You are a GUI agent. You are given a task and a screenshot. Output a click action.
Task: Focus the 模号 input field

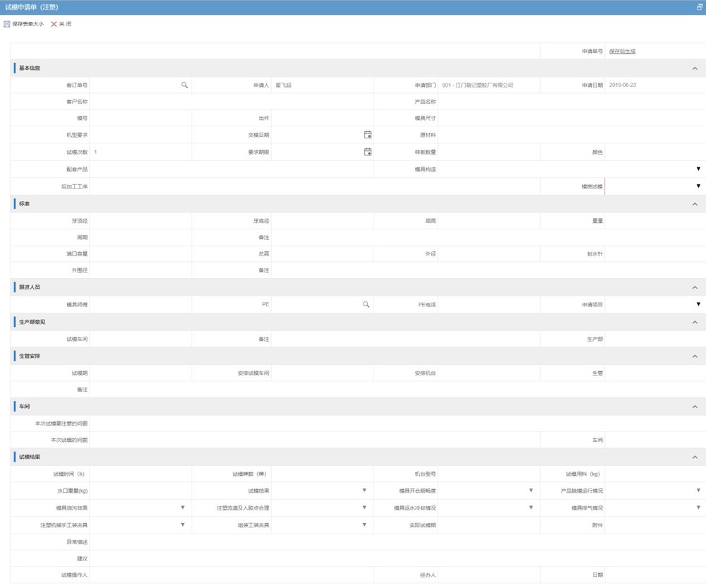pos(140,119)
